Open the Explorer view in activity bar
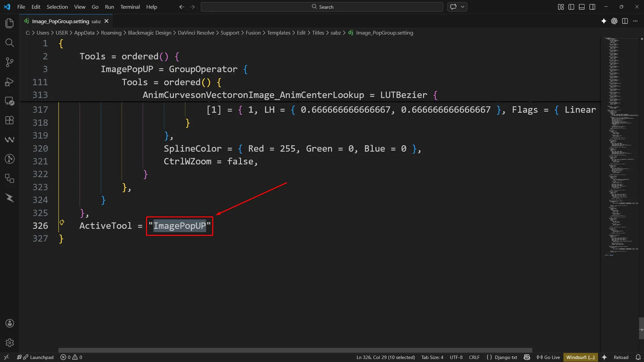 tap(10, 23)
